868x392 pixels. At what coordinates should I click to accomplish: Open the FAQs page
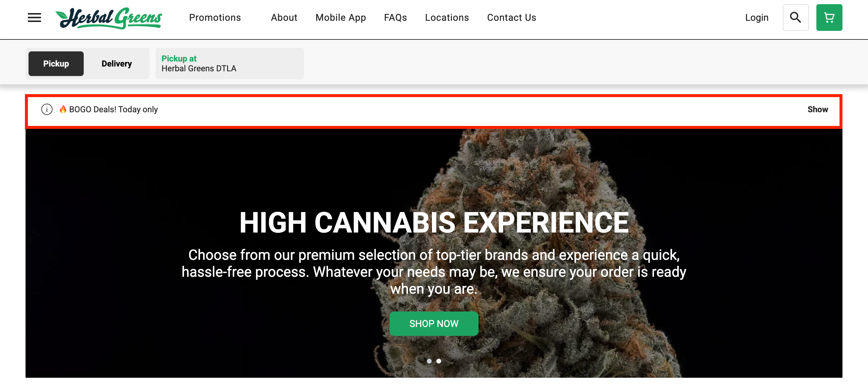pos(395,18)
